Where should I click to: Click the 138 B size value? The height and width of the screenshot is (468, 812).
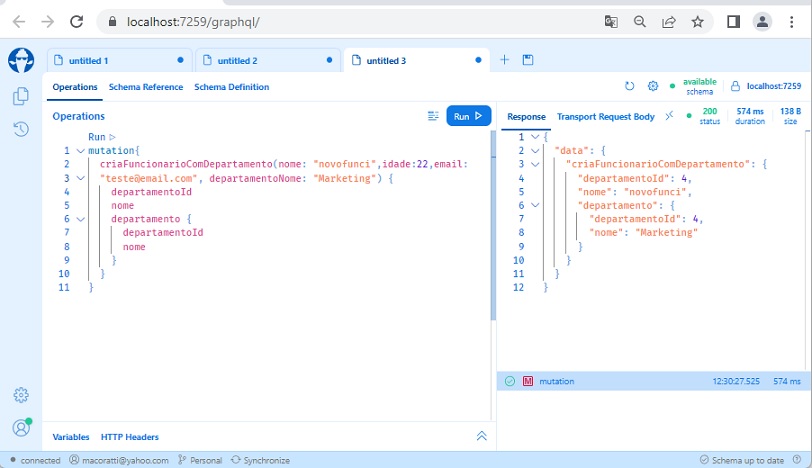coord(790,111)
